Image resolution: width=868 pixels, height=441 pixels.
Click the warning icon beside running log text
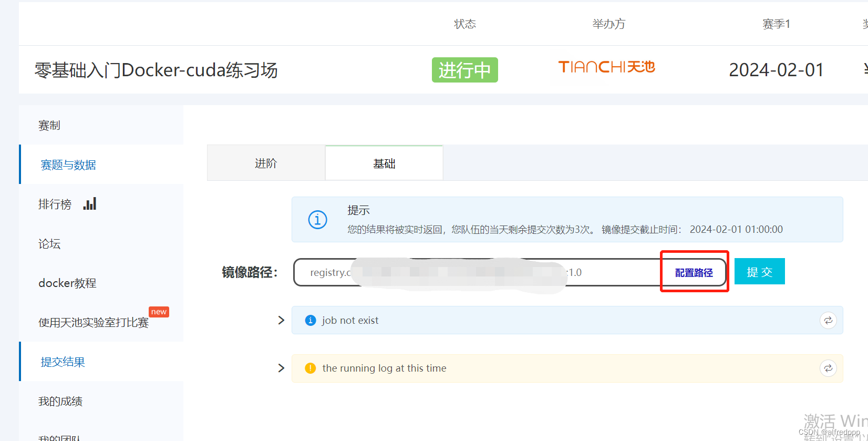click(311, 368)
